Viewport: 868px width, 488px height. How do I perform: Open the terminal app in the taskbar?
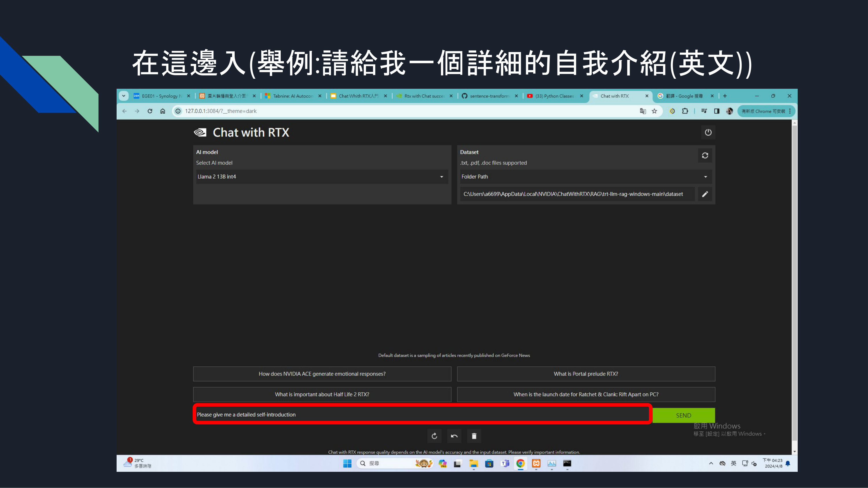[567, 464]
